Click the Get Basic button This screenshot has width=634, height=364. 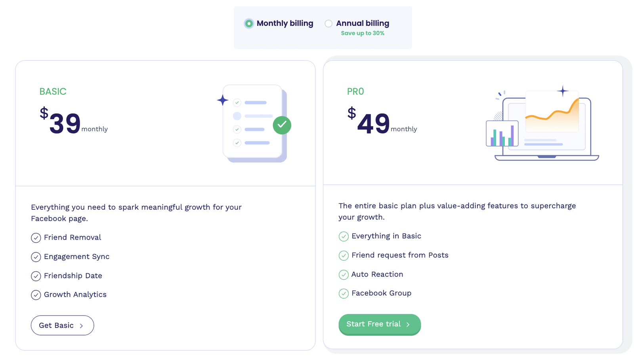(62, 325)
